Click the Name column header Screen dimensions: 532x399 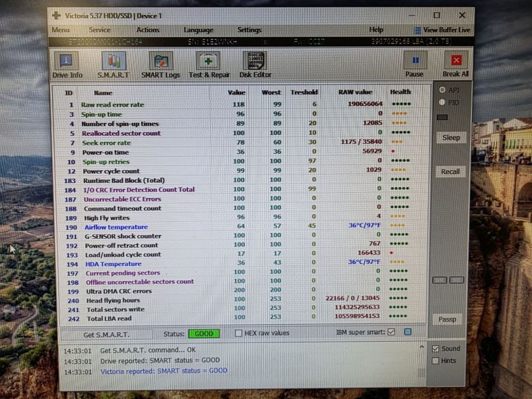[103, 92]
